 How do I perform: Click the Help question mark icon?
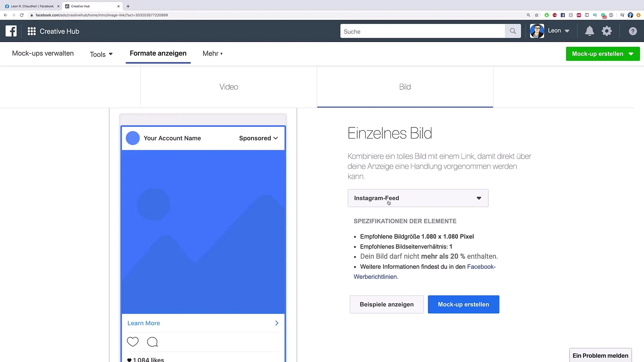coord(633,31)
